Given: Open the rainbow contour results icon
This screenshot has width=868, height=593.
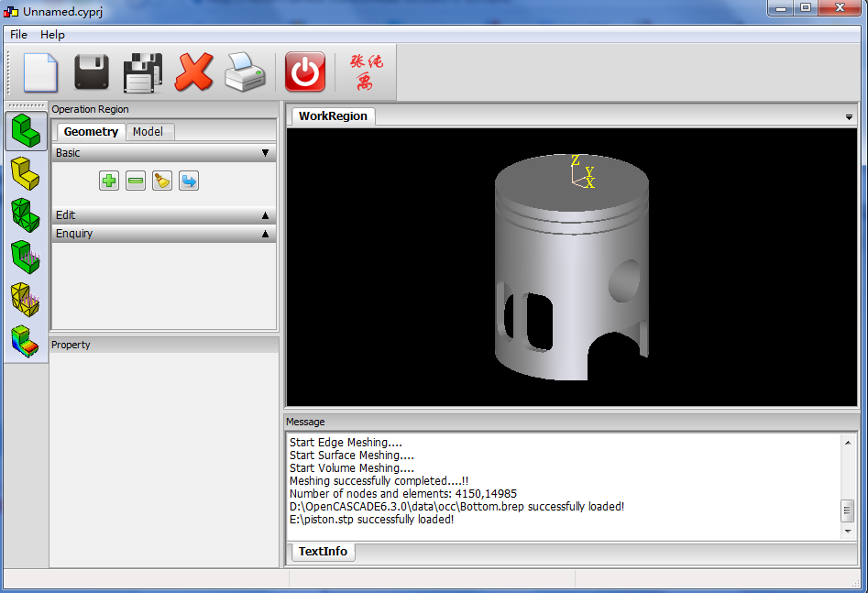Looking at the screenshot, I should tap(26, 341).
